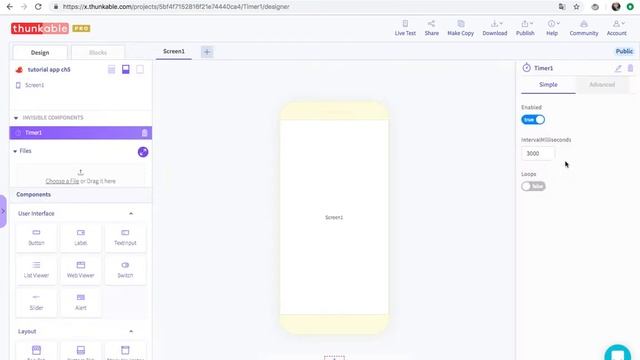Collapse the Layout component group
The height and width of the screenshot is (360, 640).
pos(131,331)
